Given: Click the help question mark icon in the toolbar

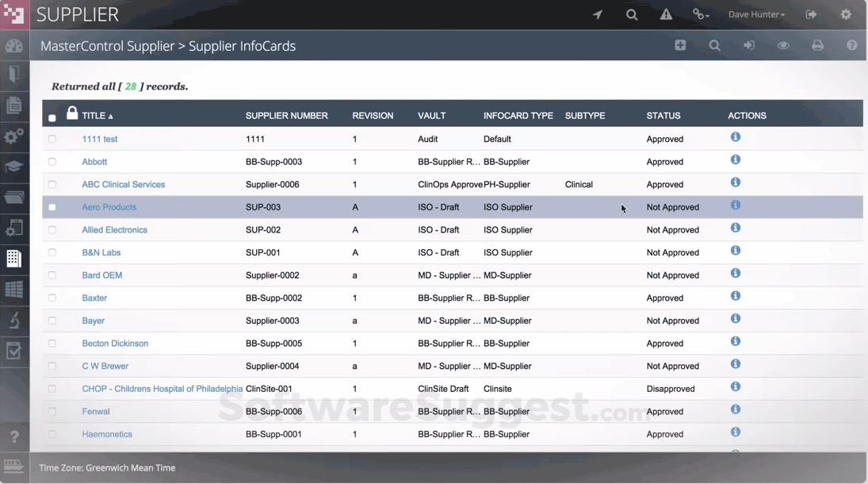Looking at the screenshot, I should 852,45.
